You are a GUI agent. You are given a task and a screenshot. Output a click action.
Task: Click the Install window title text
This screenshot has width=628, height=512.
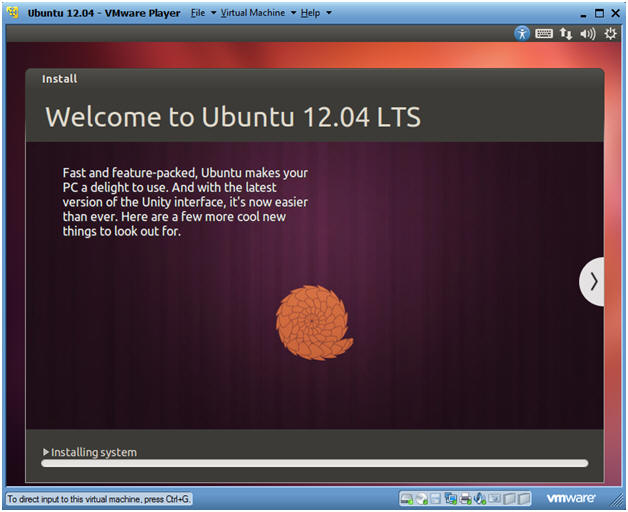click(x=60, y=79)
